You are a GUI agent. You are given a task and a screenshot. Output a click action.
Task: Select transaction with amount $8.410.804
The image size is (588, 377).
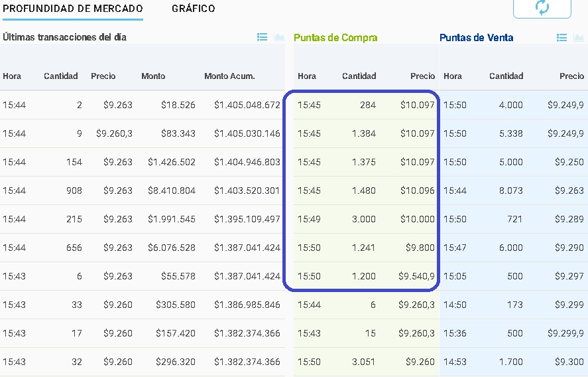(x=171, y=190)
